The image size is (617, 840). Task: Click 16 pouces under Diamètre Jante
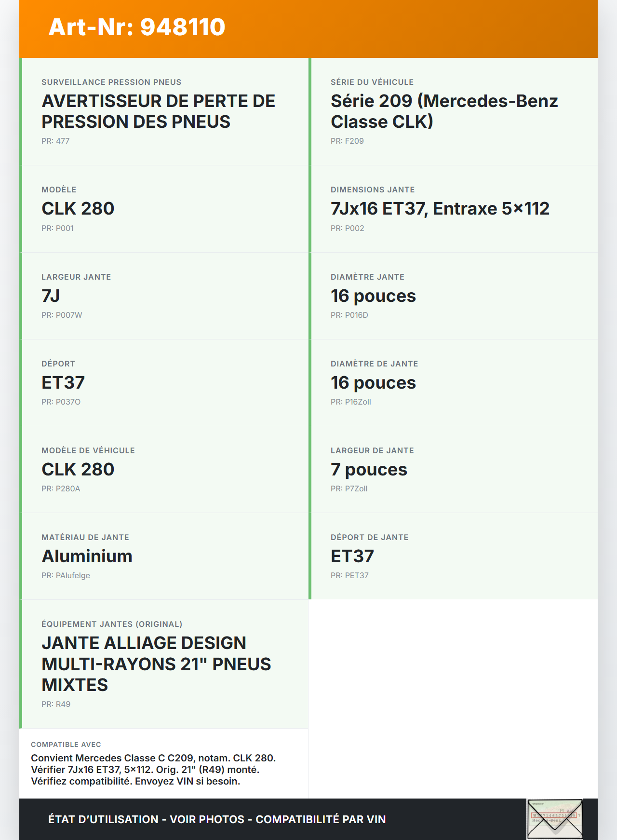click(373, 296)
